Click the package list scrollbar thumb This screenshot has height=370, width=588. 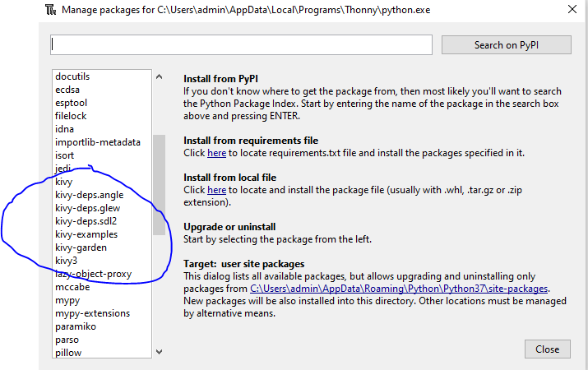(x=159, y=185)
